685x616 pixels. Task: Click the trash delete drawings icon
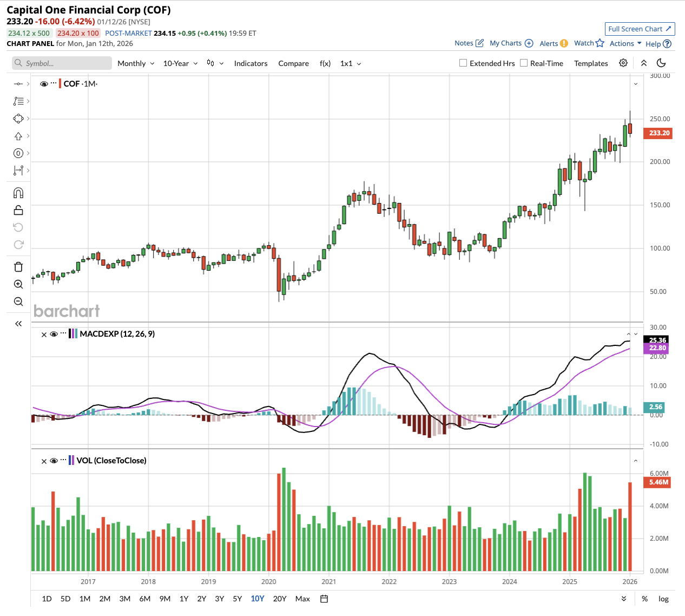click(x=18, y=267)
